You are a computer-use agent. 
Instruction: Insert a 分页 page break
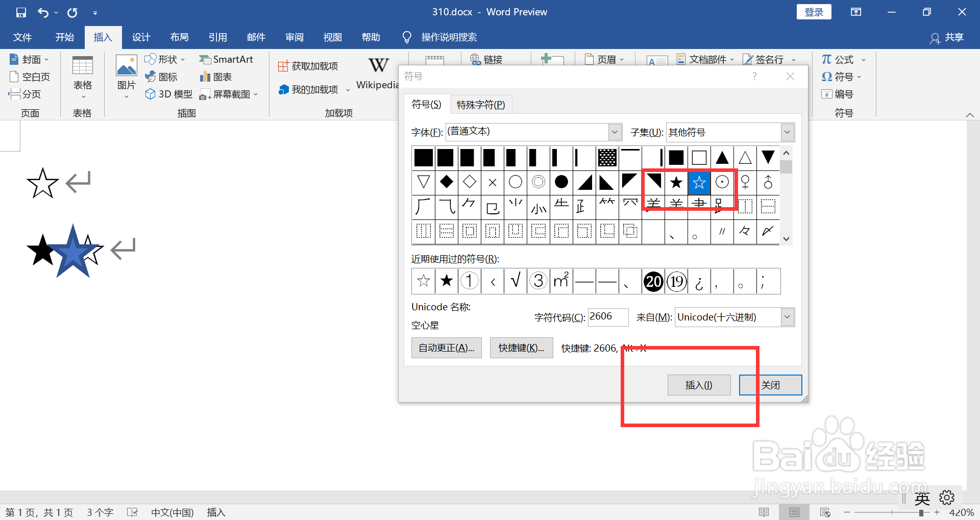pyautogui.click(x=25, y=94)
